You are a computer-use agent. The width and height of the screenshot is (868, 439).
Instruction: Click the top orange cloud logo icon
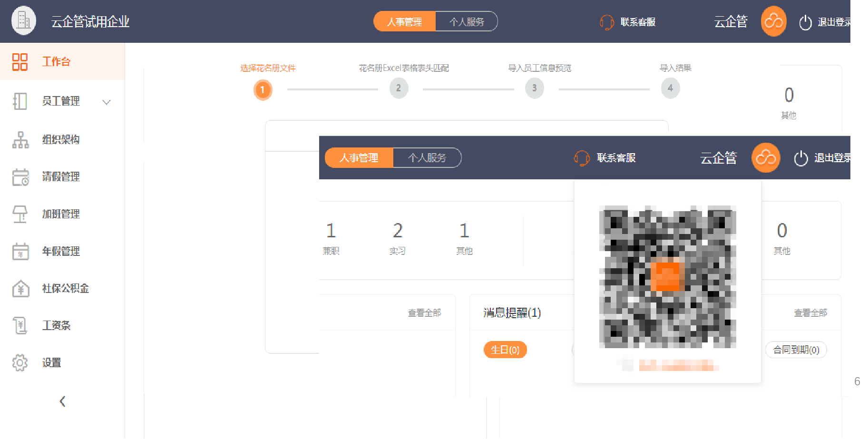point(774,21)
